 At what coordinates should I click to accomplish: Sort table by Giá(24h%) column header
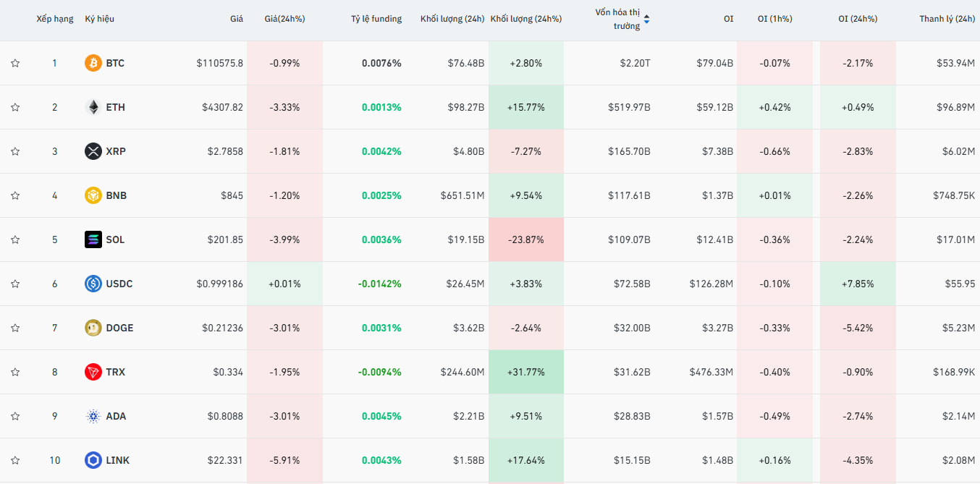tap(284, 19)
